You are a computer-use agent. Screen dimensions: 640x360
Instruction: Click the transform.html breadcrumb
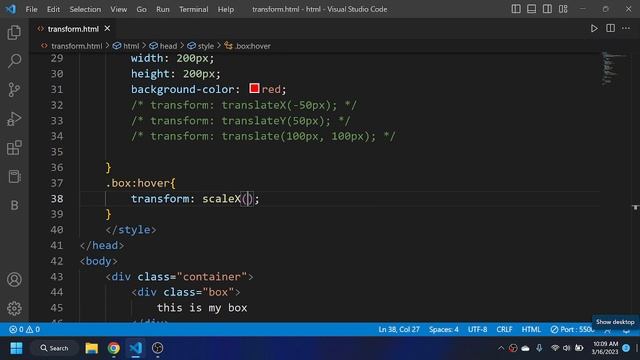[76, 46]
